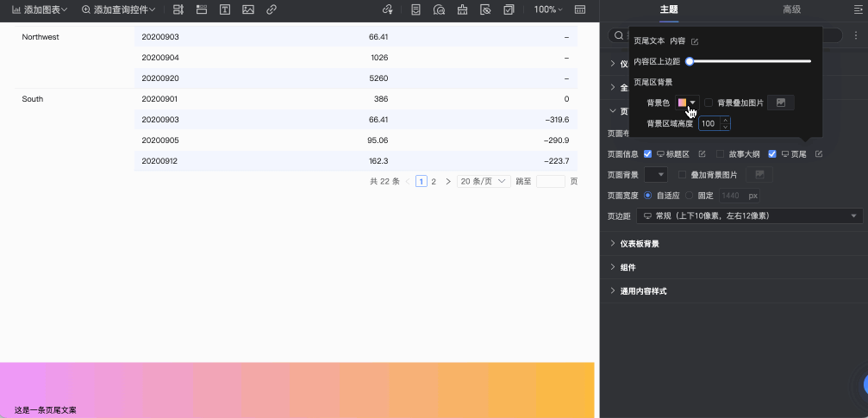This screenshot has height=418, width=868.
Task: Select page 1 in table pagination
Action: [422, 182]
